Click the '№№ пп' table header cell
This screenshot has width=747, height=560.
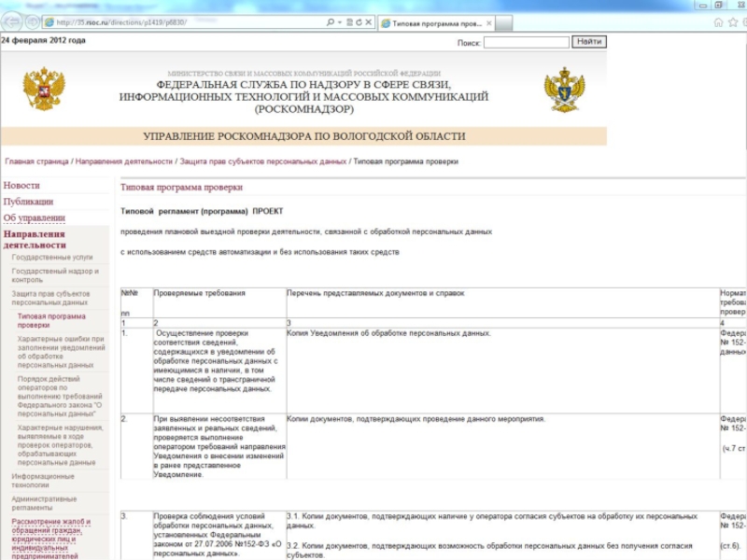pos(136,302)
